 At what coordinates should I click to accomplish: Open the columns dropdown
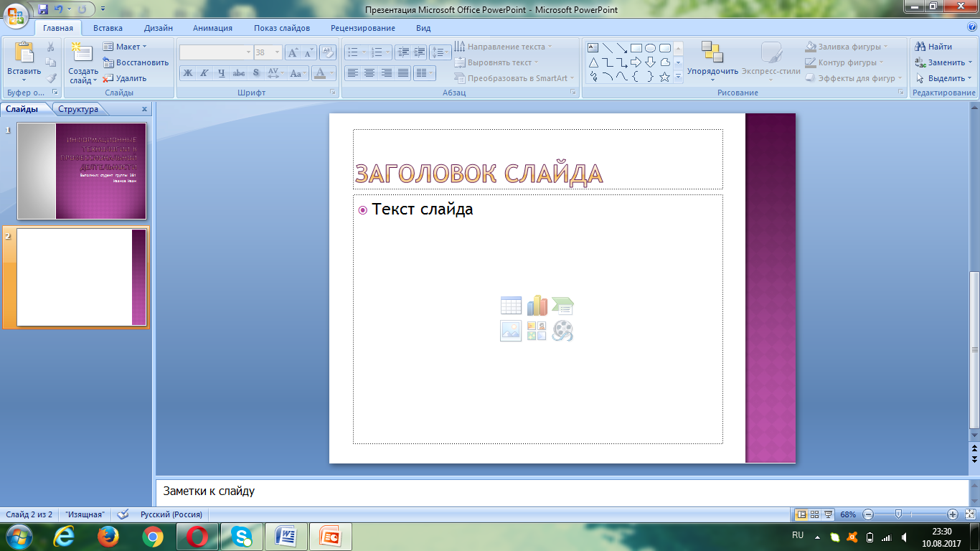(x=425, y=72)
